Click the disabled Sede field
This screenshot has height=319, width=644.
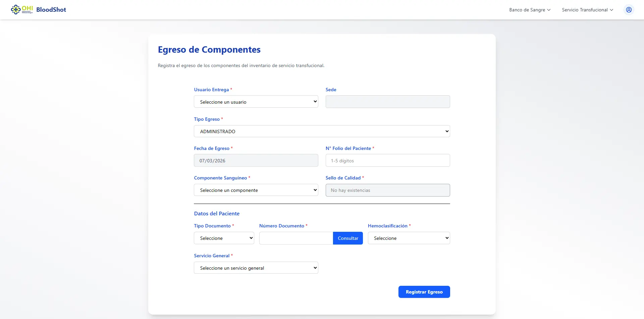(388, 102)
